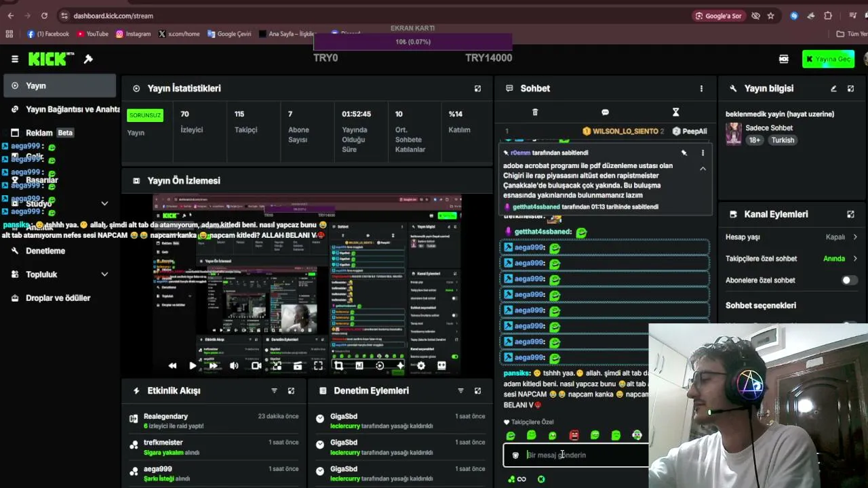
Task: Open the x.com/home bookmark
Action: (179, 34)
